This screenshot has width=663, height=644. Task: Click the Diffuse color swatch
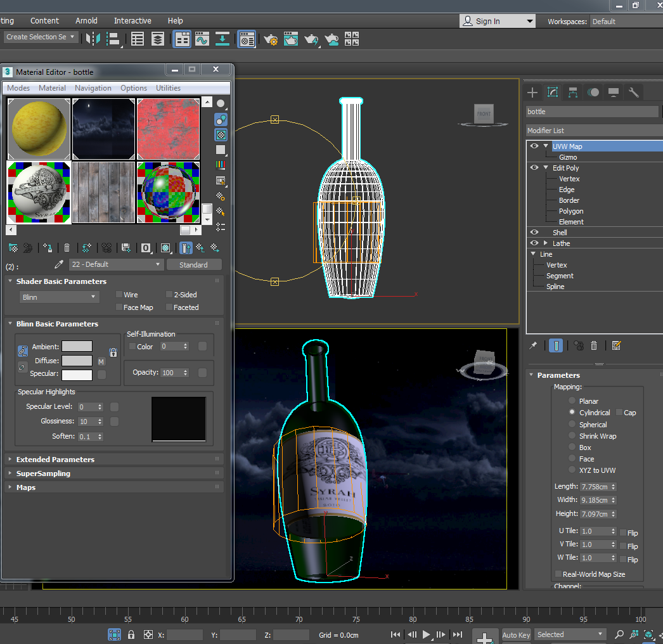[x=77, y=361]
